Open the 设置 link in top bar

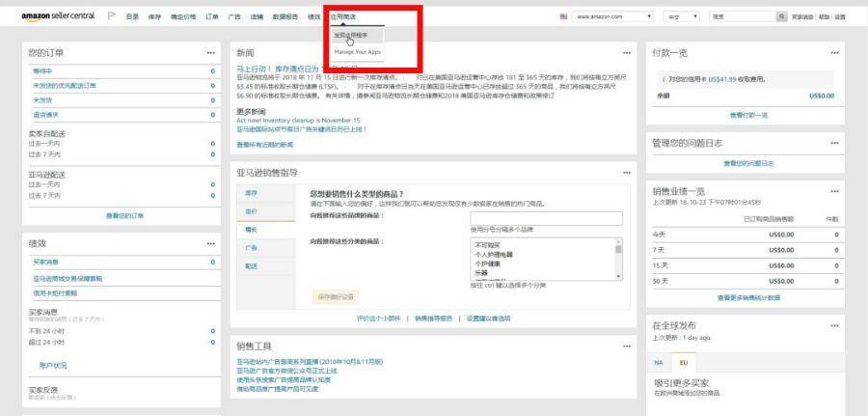840,17
